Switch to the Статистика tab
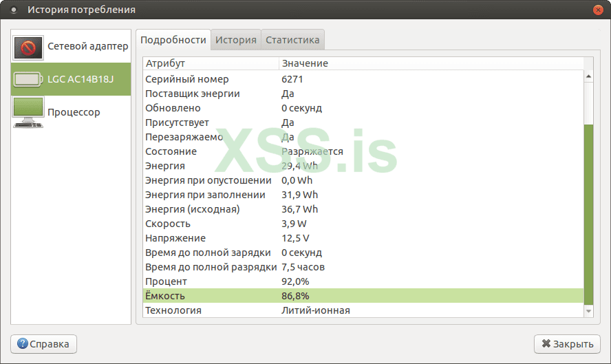This screenshot has width=611, height=364. (292, 40)
